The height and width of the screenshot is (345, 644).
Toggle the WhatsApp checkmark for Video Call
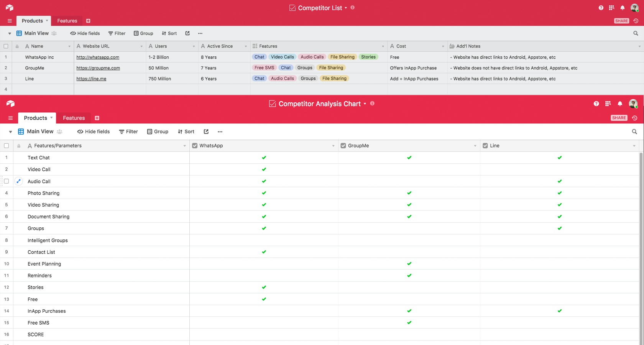[x=264, y=169]
